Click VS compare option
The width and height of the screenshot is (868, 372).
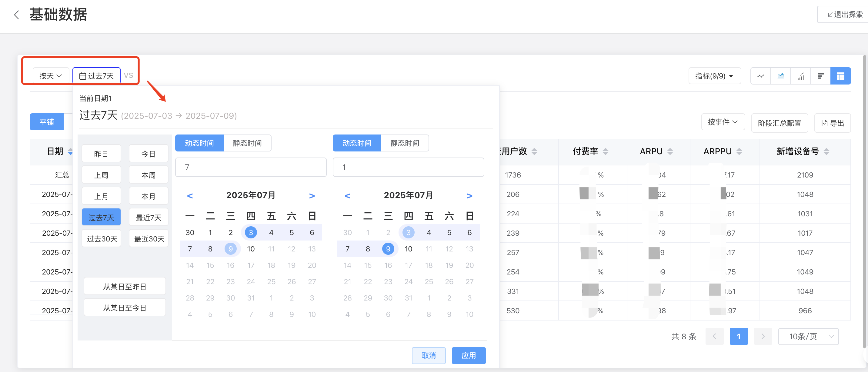click(129, 75)
